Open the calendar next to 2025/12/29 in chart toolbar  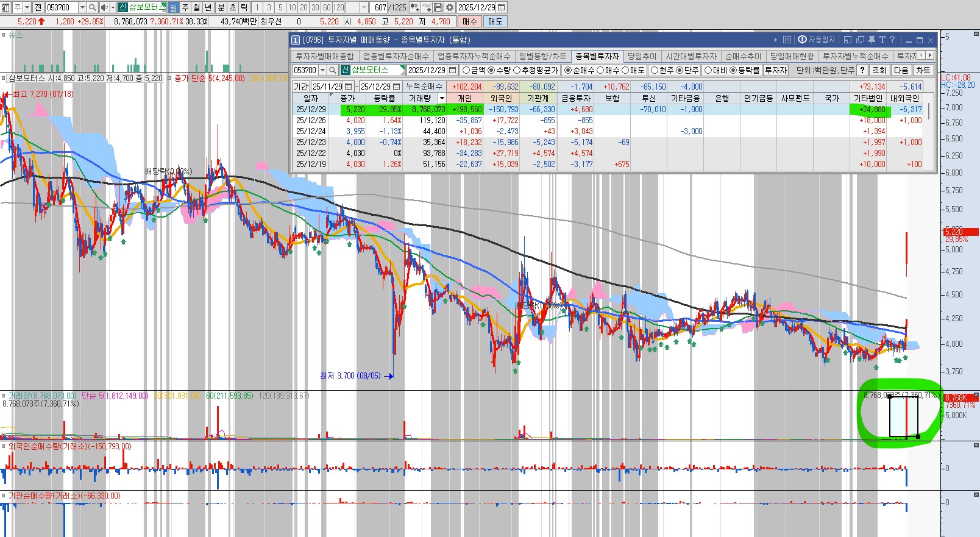[502, 7]
